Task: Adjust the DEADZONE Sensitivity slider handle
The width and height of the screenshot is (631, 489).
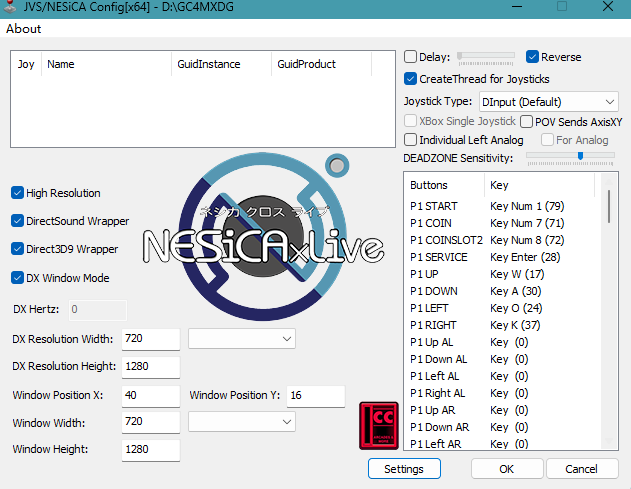Action: pyautogui.click(x=580, y=156)
